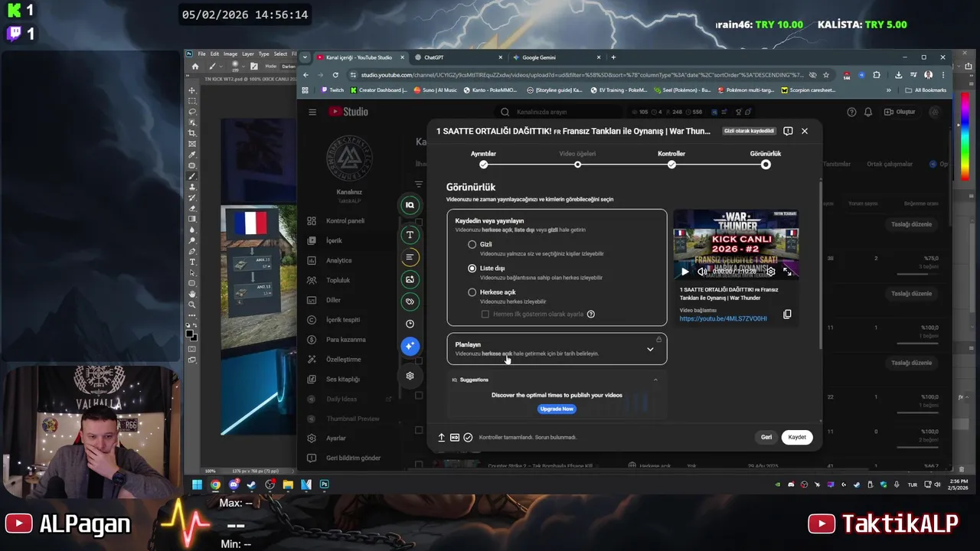Image resolution: width=980 pixels, height=551 pixels.
Task: Open the IQ extension button
Action: (x=410, y=205)
